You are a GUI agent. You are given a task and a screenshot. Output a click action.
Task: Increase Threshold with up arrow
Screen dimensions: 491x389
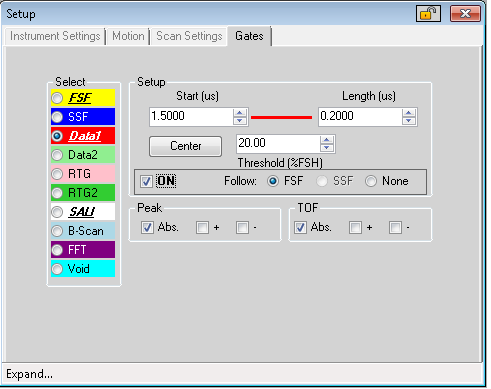click(327, 140)
